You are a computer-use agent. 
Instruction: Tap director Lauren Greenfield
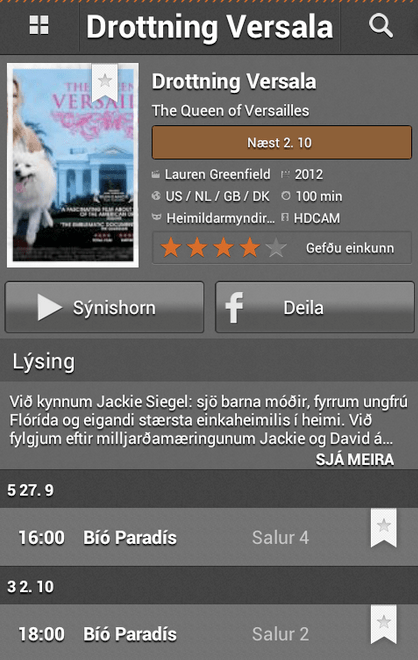[x=217, y=174]
